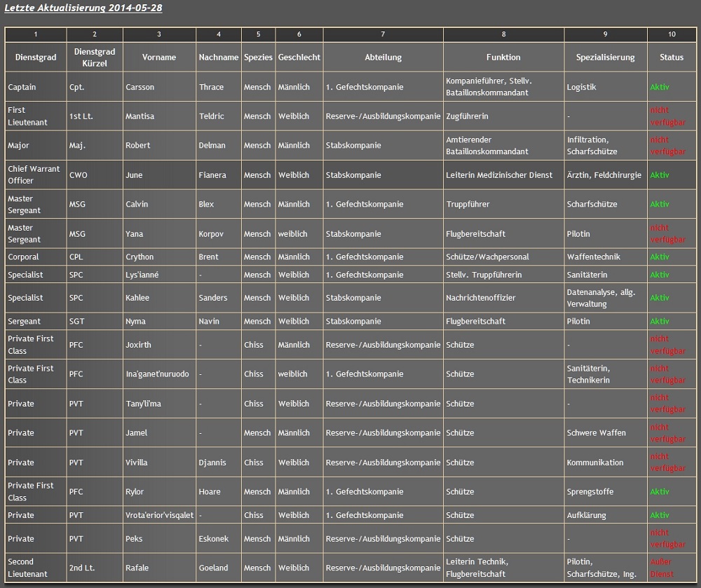This screenshot has width=701, height=588.
Task: Select the "Chief Warrant Officer" rank cell
Action: pos(34,175)
